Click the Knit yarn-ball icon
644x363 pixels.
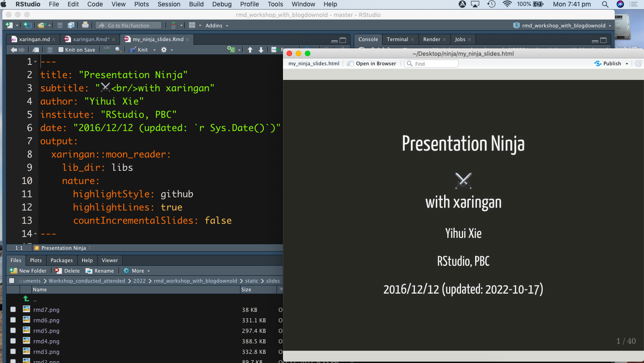[x=132, y=50]
